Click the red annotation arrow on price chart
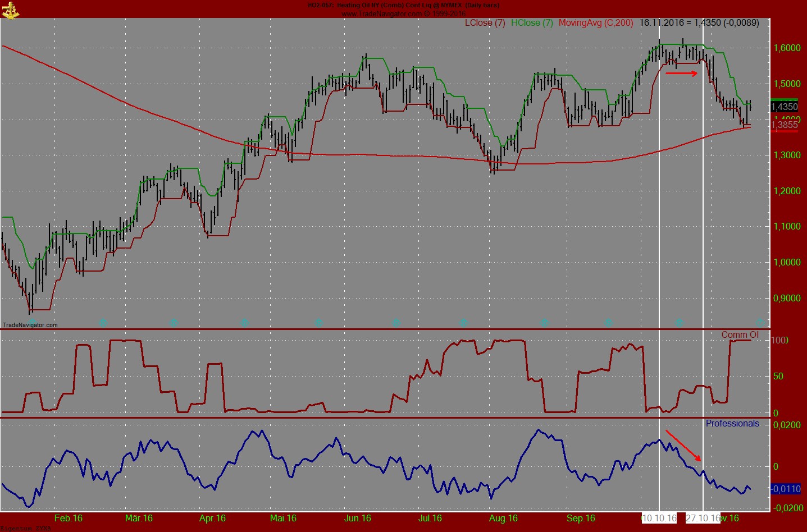 [x=681, y=74]
